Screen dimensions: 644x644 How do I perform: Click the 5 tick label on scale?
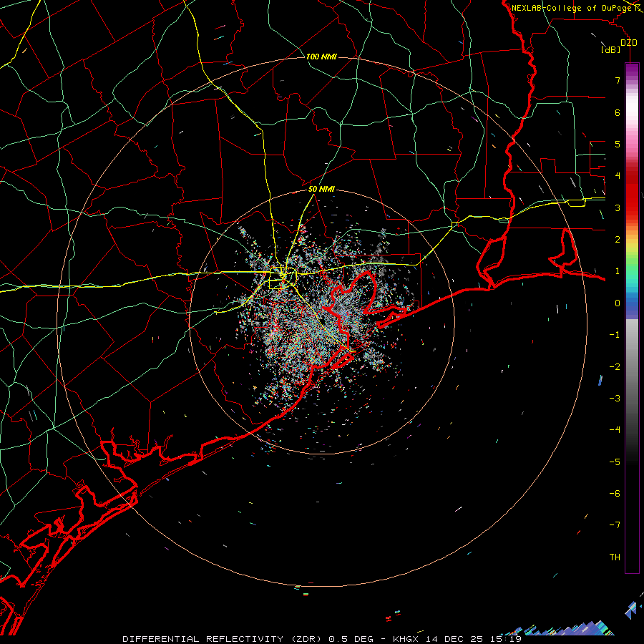click(618, 144)
